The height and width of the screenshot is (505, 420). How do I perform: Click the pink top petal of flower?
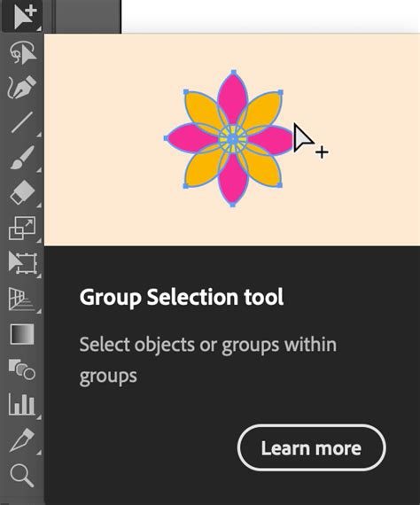[x=232, y=97]
